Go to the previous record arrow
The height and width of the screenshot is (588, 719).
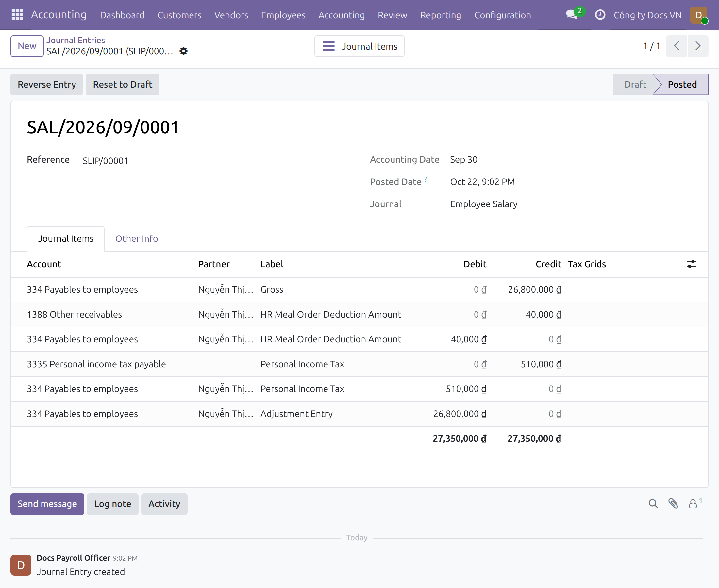pyautogui.click(x=676, y=46)
